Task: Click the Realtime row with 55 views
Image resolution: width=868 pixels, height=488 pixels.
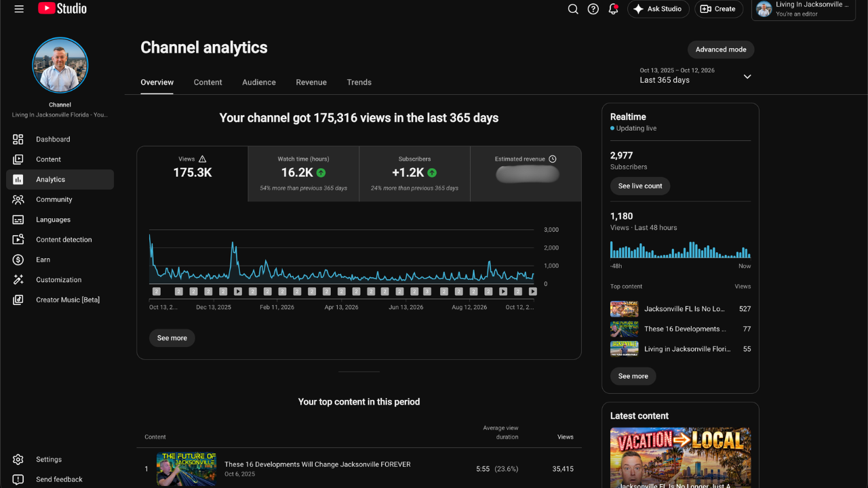Action: coord(680,349)
